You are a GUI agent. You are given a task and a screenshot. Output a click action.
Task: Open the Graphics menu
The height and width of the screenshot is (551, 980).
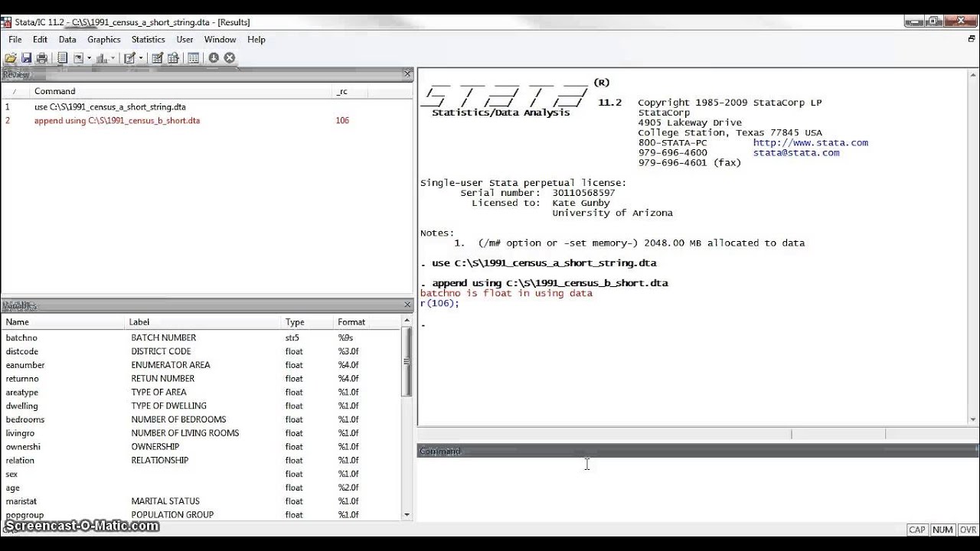tap(104, 40)
